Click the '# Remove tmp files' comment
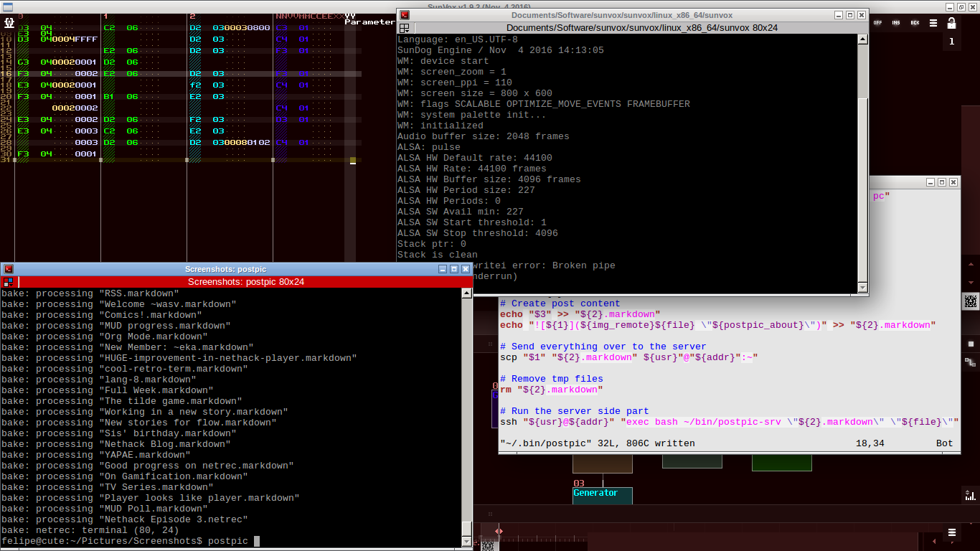Viewport: 980px width, 551px height. click(x=552, y=379)
